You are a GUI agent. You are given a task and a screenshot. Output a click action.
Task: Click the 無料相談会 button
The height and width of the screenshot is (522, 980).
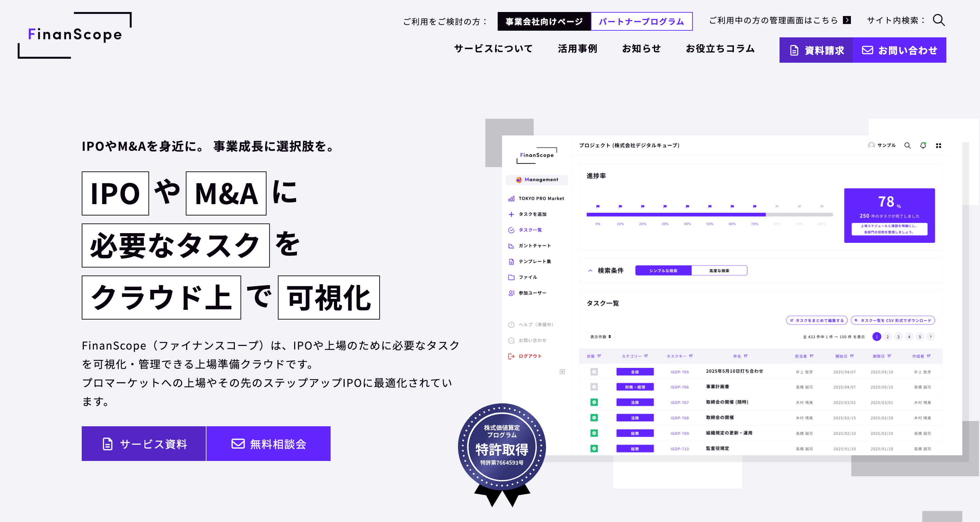pos(269,444)
